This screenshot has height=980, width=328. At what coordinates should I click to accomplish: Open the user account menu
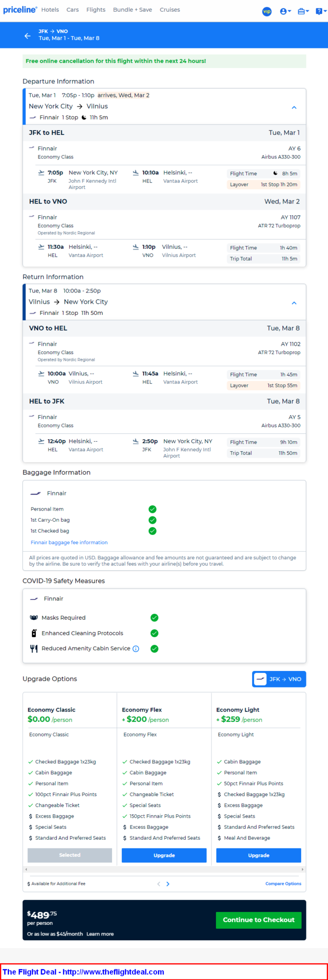(285, 11)
